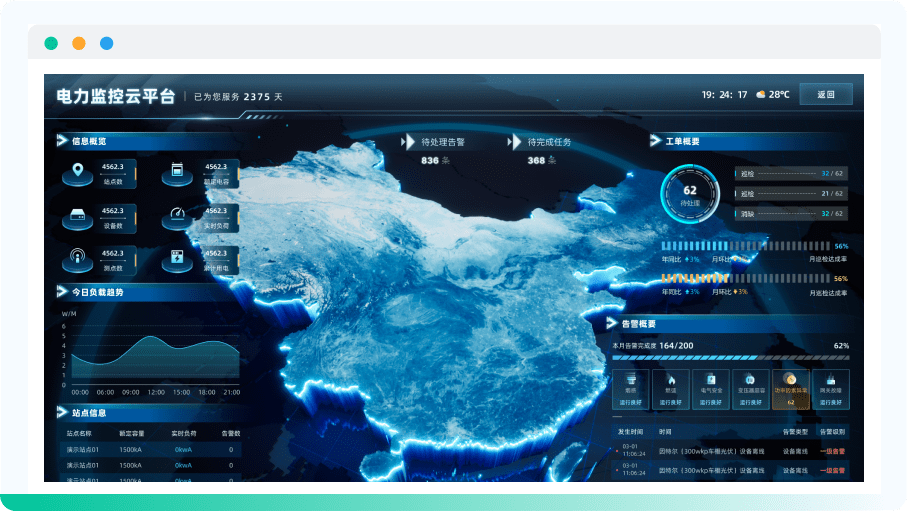
Task: Click the 额定容量 column header
Action: tap(131, 433)
